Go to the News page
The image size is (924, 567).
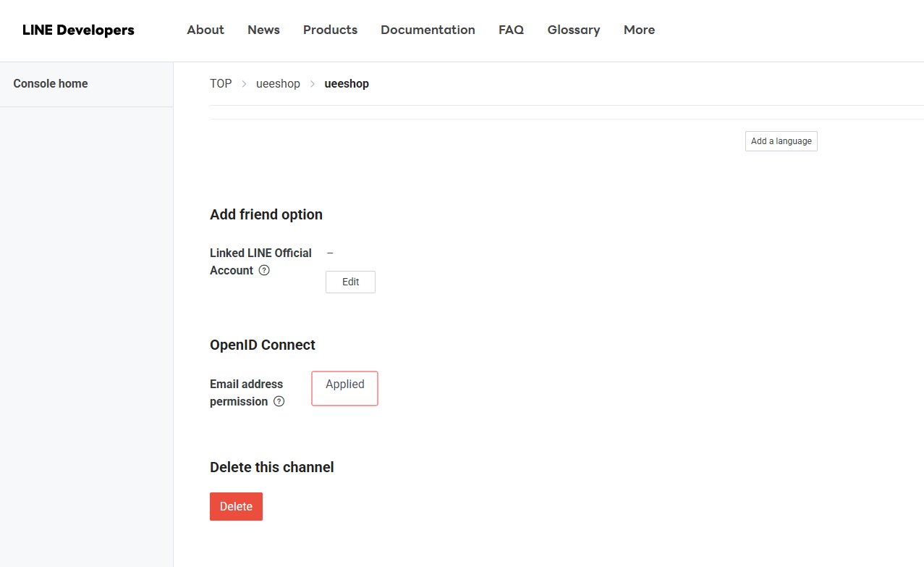pyautogui.click(x=263, y=30)
